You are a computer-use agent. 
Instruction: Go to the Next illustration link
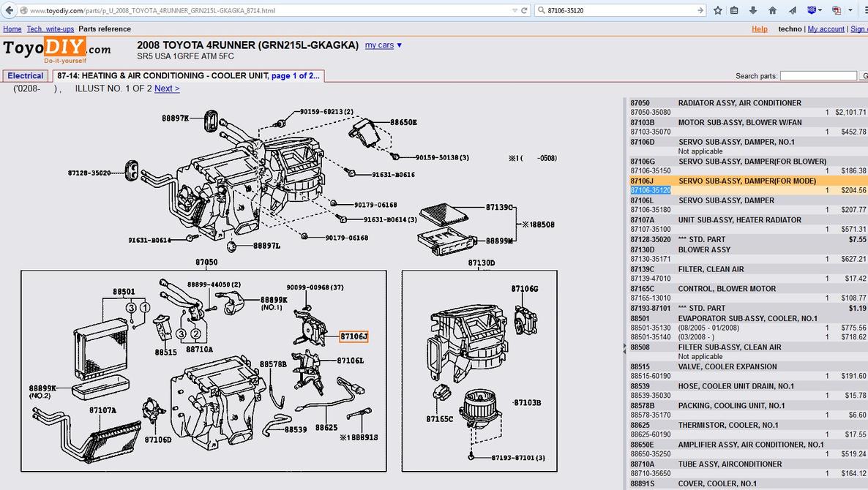[167, 88]
